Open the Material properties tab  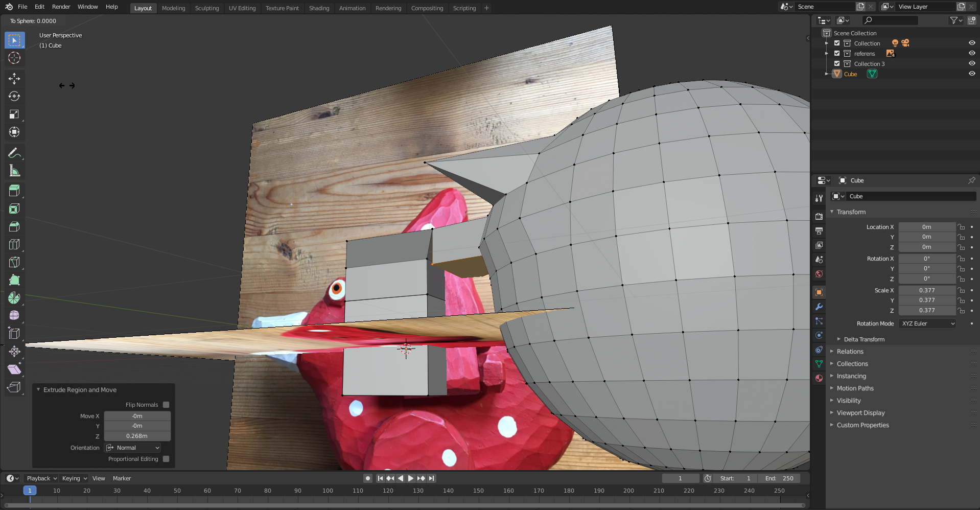pyautogui.click(x=819, y=378)
